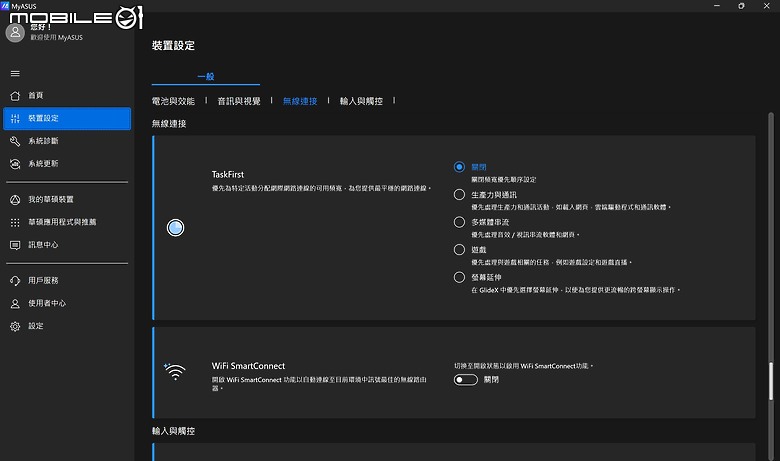Viewport: 780px width, 461px height.
Task: Click the 無線連接 section heading
Action: coord(169,124)
